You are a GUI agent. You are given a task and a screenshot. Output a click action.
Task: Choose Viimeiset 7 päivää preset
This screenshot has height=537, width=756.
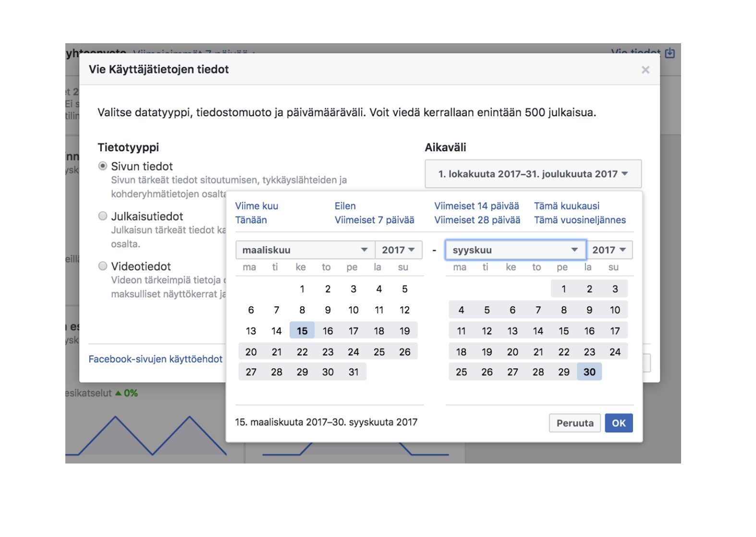[x=374, y=220]
